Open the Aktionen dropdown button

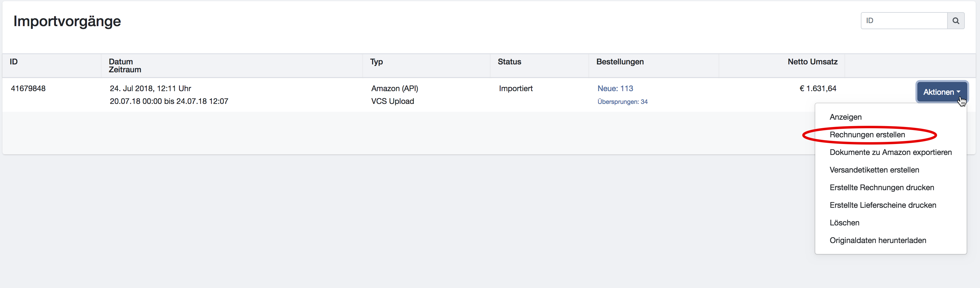click(941, 92)
